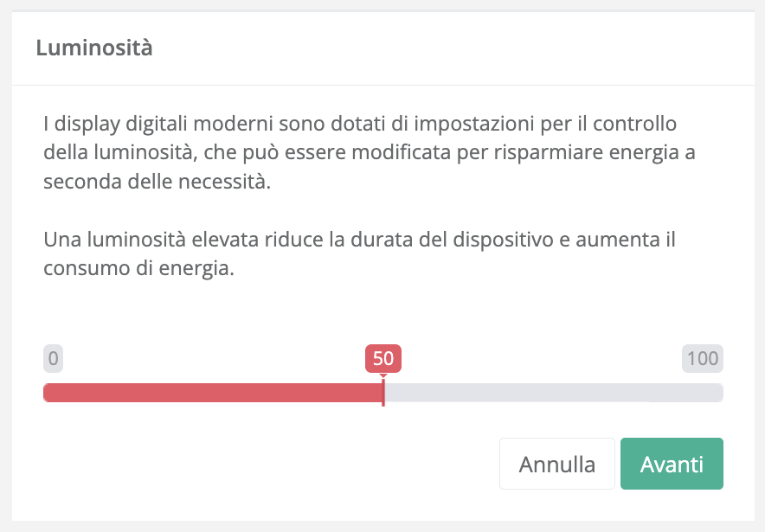
Task: Click the red filled part of slider
Action: [212, 394]
